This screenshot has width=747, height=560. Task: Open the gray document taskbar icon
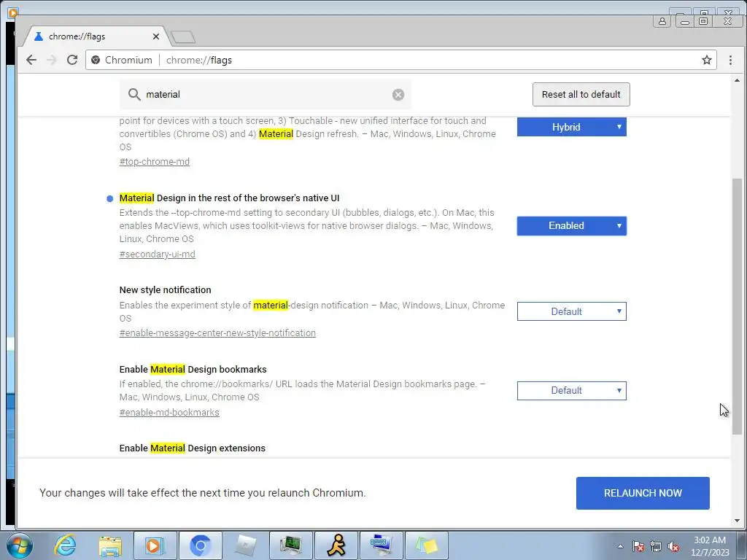click(245, 545)
